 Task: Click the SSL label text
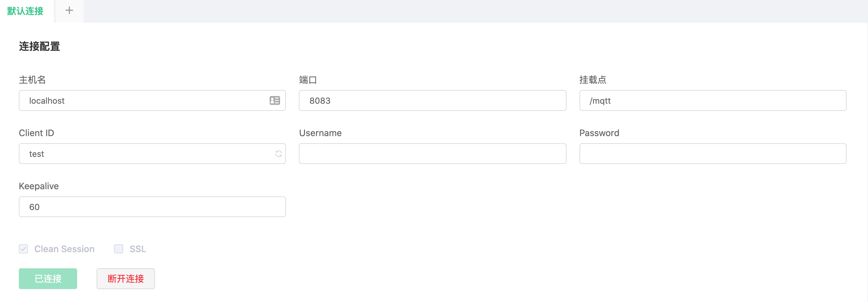click(x=137, y=249)
